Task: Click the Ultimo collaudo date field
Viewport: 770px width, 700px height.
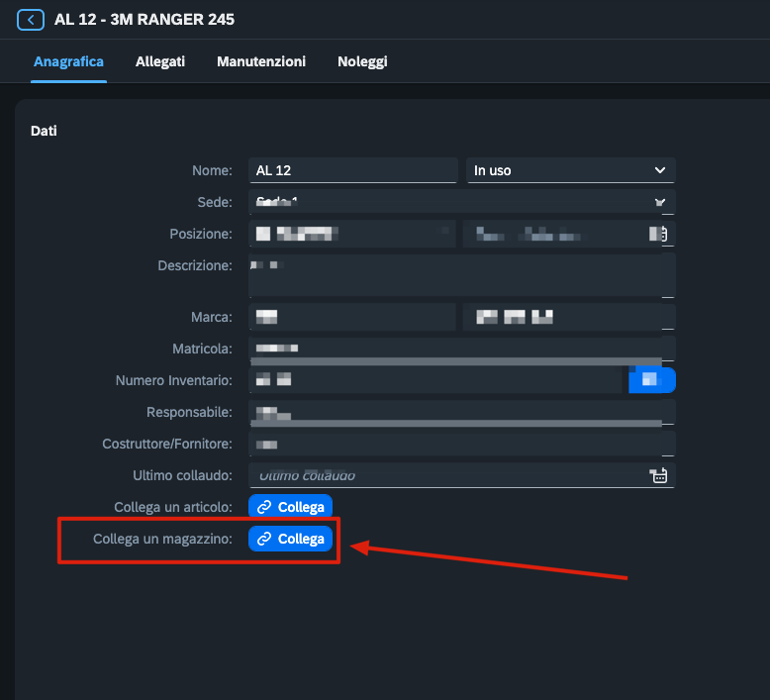Action: [462, 475]
